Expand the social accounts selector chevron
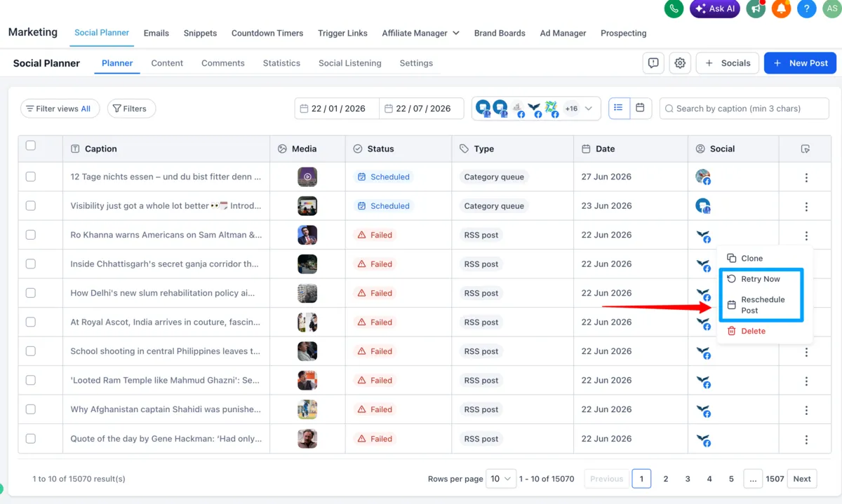 click(589, 109)
